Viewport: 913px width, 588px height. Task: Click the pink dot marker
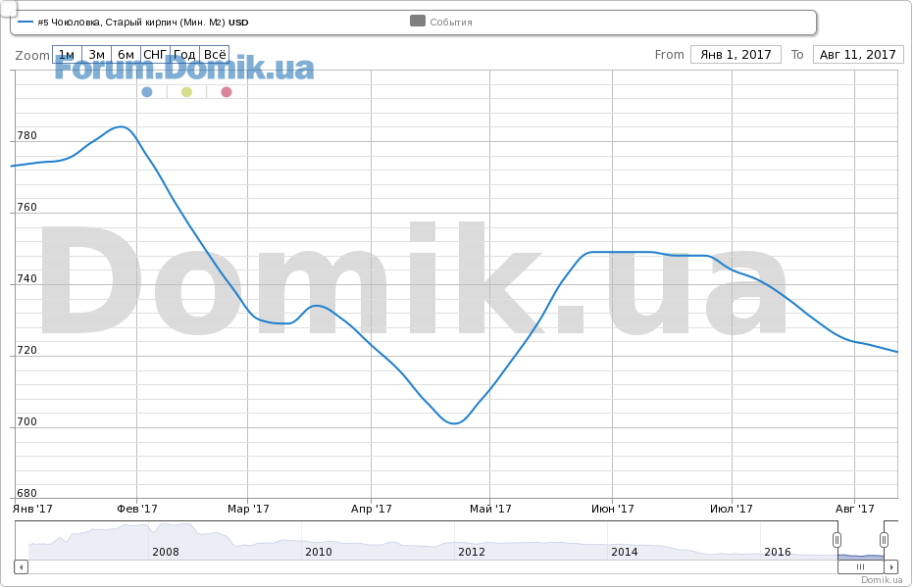tap(227, 92)
